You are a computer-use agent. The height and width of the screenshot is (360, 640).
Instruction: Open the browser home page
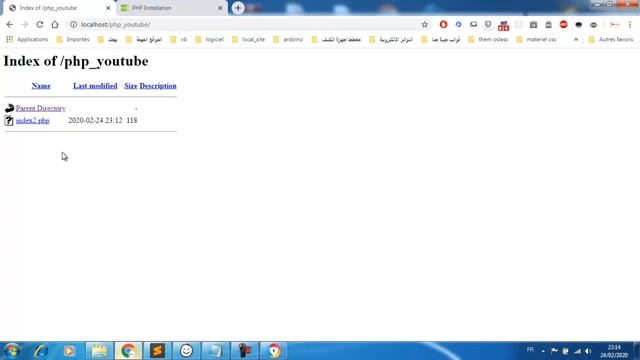click(x=55, y=24)
